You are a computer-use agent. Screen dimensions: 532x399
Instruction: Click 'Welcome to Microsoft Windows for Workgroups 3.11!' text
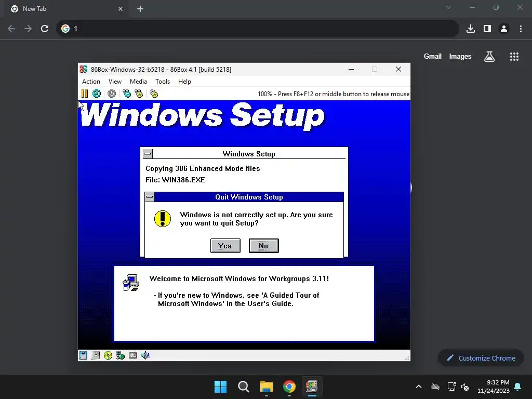(x=239, y=278)
